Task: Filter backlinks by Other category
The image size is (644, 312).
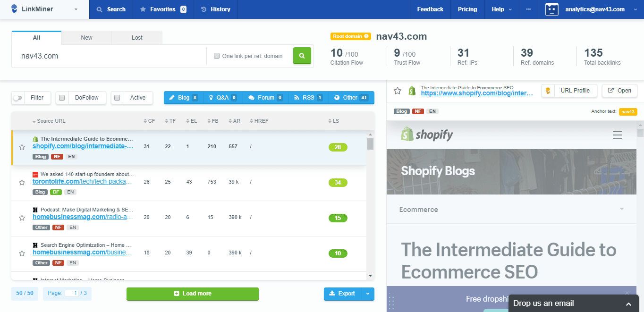Action: coord(351,98)
